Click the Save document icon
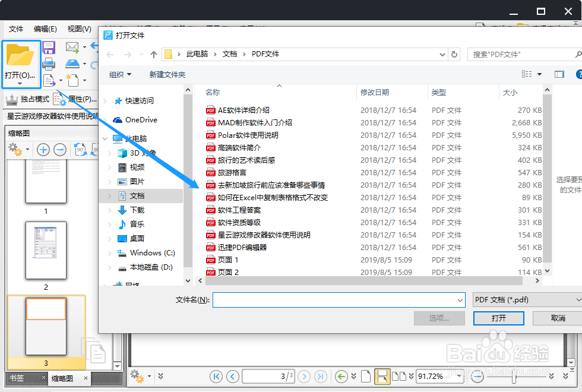Viewport: 582px width, 392px height. click(48, 47)
